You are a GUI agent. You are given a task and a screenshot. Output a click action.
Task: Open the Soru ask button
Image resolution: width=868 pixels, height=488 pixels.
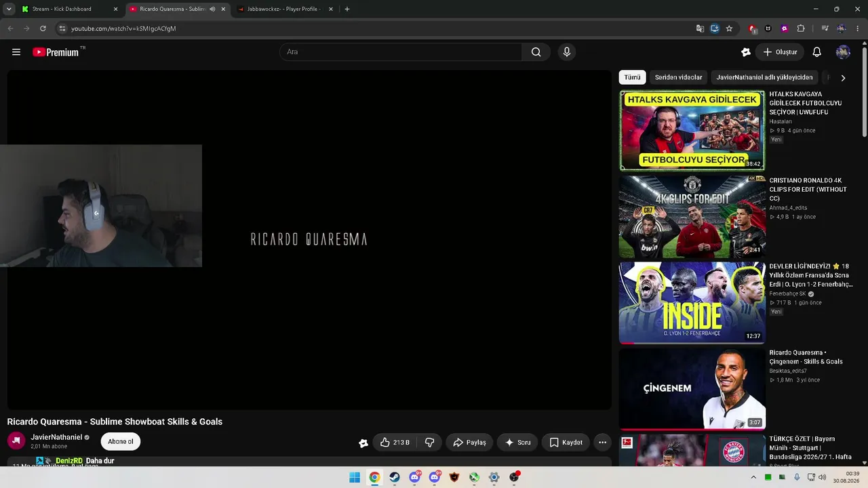(x=517, y=443)
